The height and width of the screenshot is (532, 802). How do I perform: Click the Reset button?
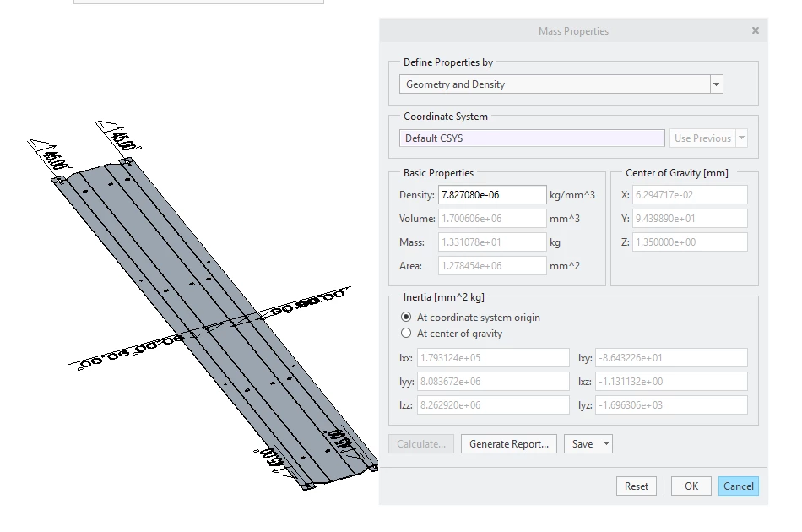(637, 486)
